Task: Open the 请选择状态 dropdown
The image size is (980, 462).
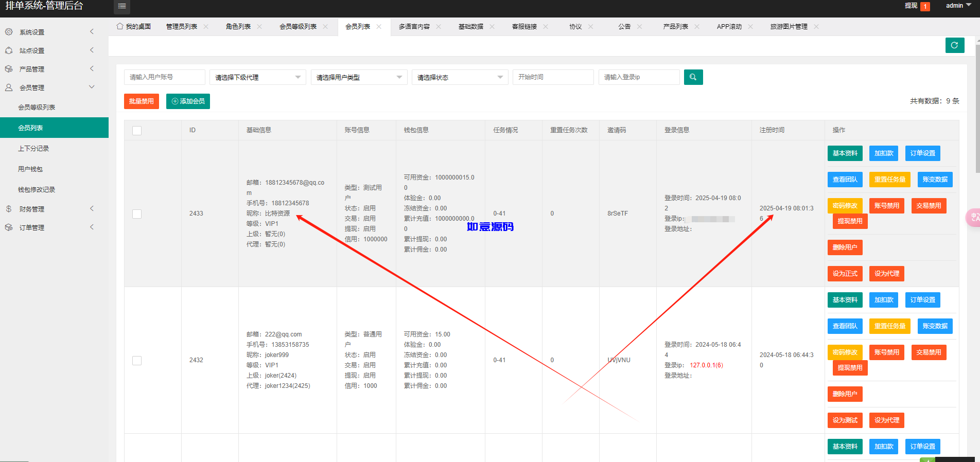Action: 460,77
